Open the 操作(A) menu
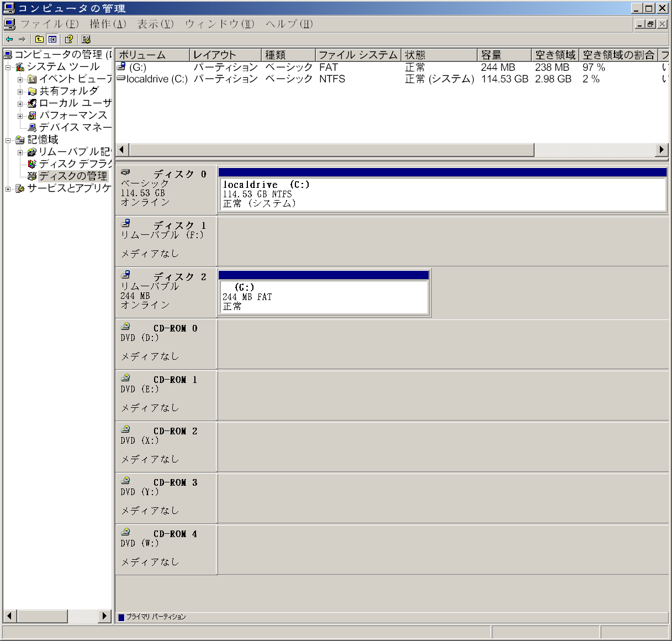672x641 pixels. click(x=108, y=24)
